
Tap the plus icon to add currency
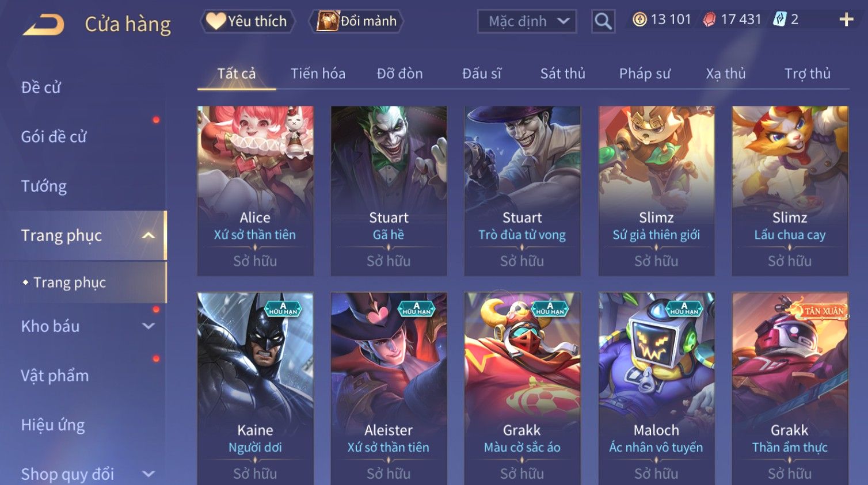coord(846,20)
